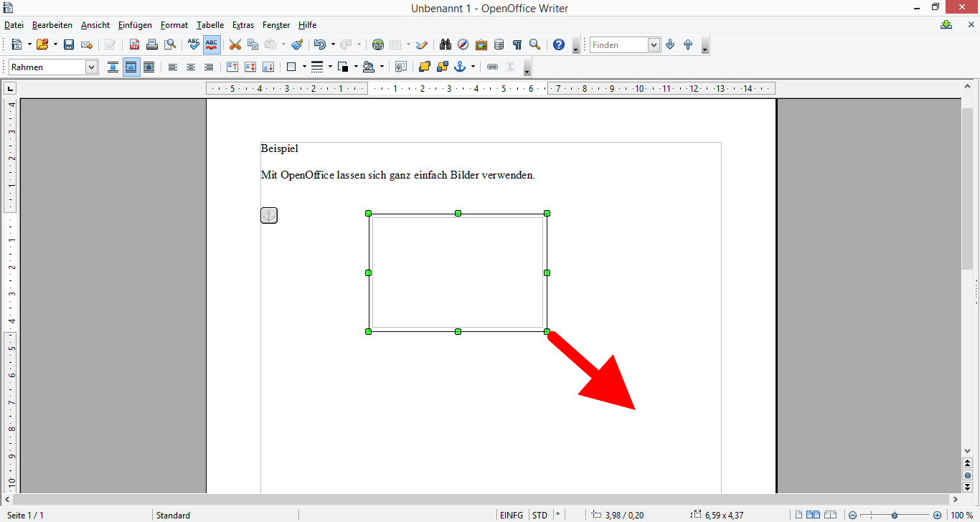This screenshot has height=522, width=980.
Task: Toggle AutoSpellcheck wavy underline button
Action: coord(212,44)
